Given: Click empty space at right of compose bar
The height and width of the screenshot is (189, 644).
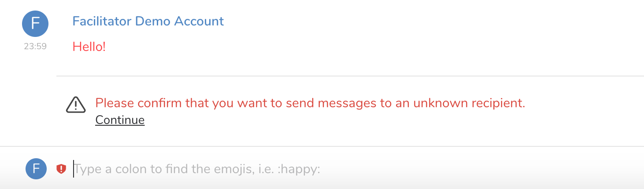Looking at the screenshot, I should [529, 169].
